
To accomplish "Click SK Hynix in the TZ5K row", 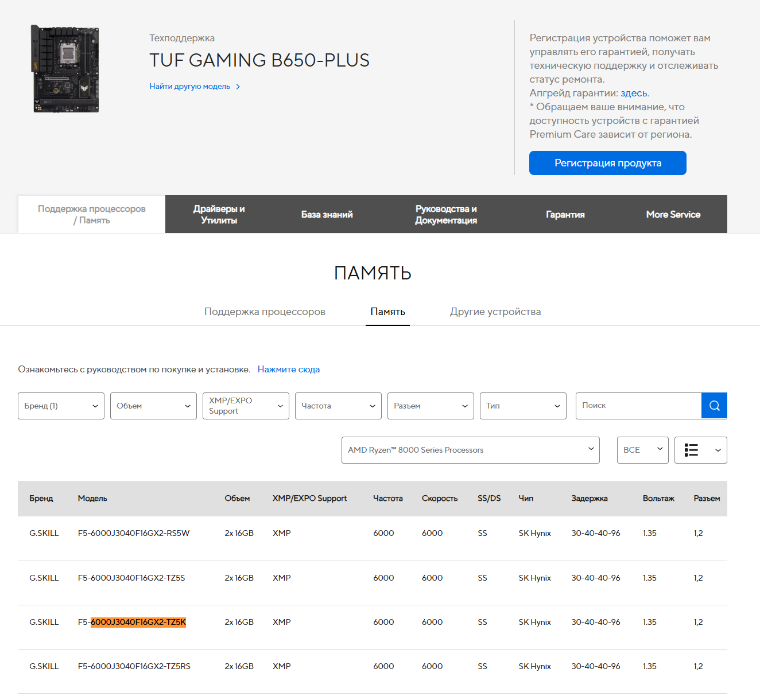I will 534,622.
